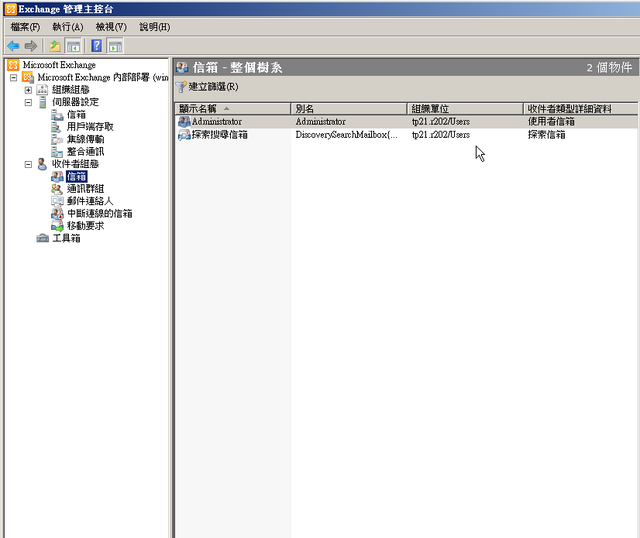Sort by the 別名 column header
The image size is (640, 538).
(349, 109)
